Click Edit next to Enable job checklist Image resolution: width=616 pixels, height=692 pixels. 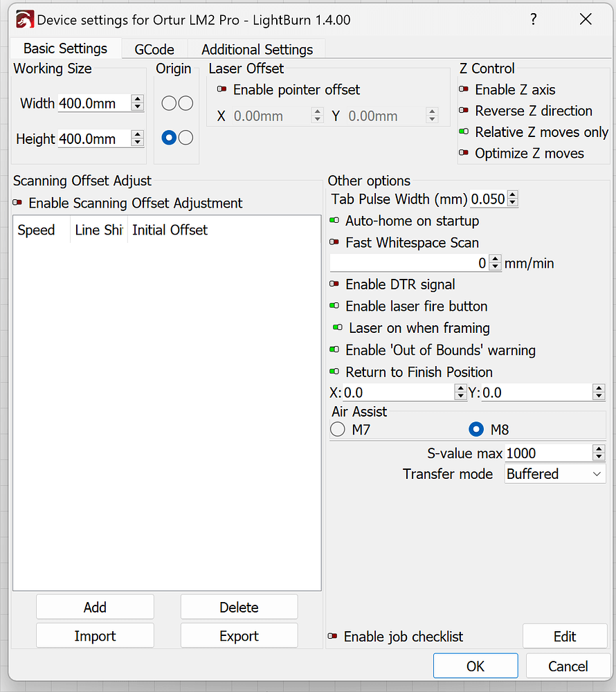[x=565, y=635]
